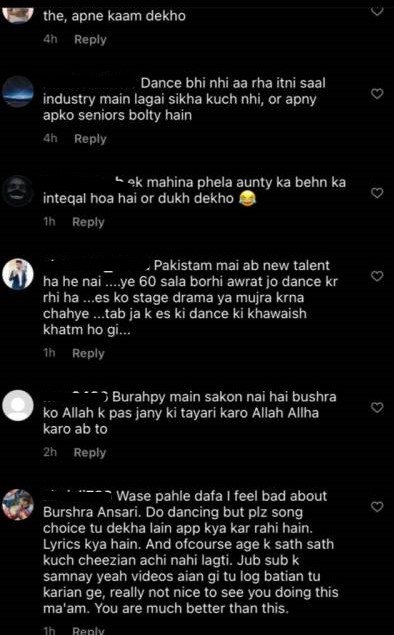
Task: Heart the 'Wase pahle dafa' comment
Action: [377, 507]
